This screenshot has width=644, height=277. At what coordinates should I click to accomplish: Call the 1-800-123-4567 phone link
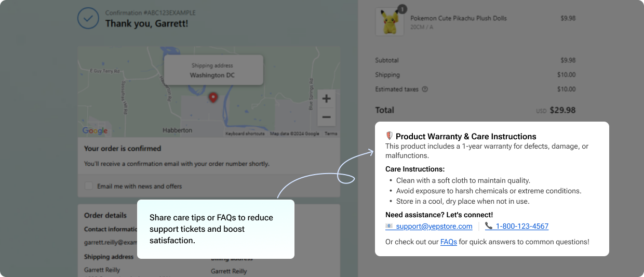(x=522, y=226)
